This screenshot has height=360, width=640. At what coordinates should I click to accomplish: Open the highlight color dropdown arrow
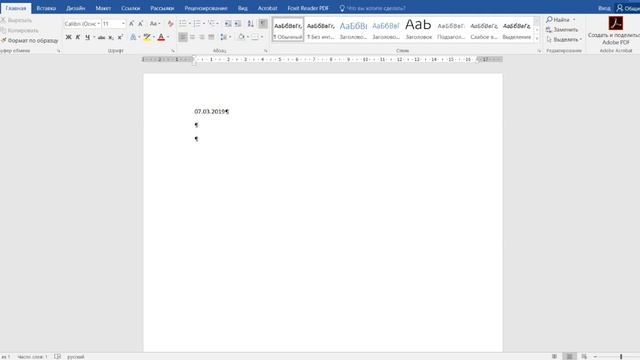[x=154, y=37]
